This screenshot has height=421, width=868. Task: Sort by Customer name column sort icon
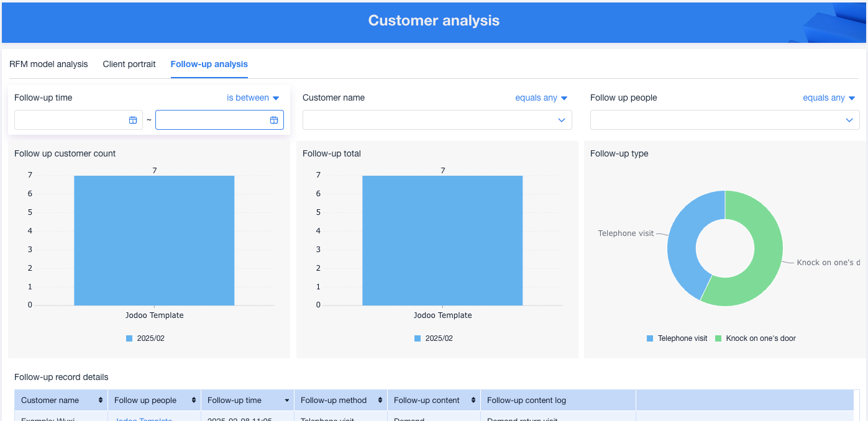pos(101,401)
